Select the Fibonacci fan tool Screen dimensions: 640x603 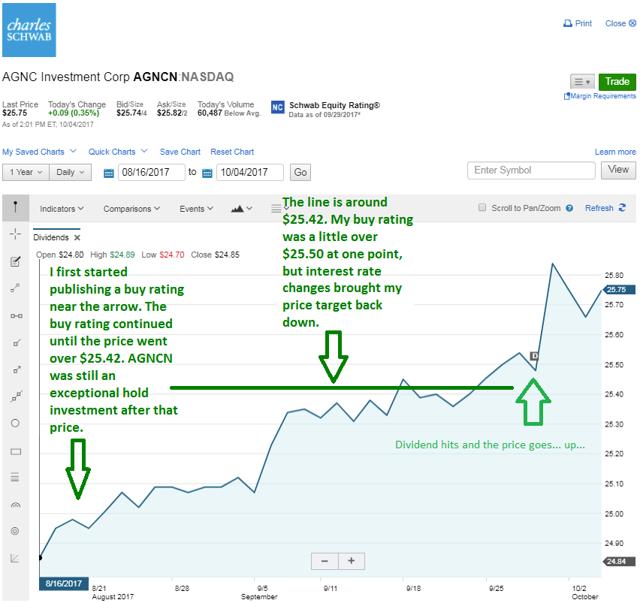tap(15, 558)
